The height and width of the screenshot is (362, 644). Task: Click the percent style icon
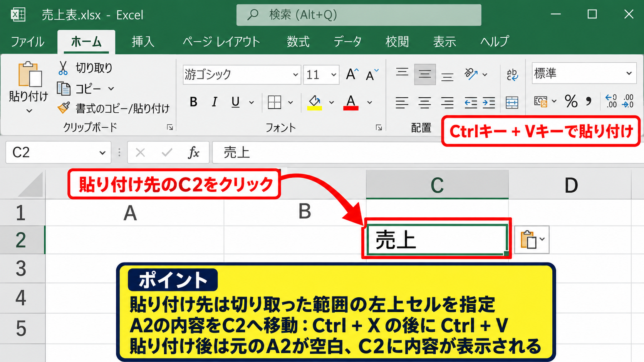(571, 102)
